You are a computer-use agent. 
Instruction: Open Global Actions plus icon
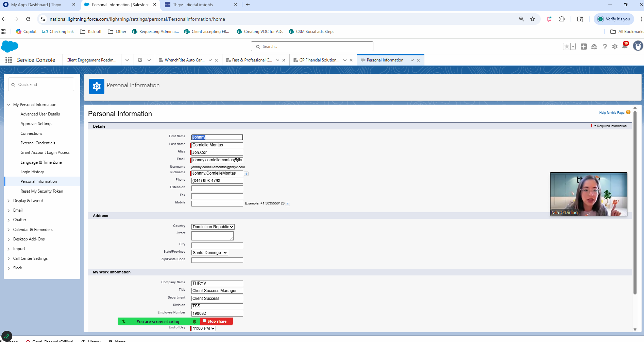584,47
